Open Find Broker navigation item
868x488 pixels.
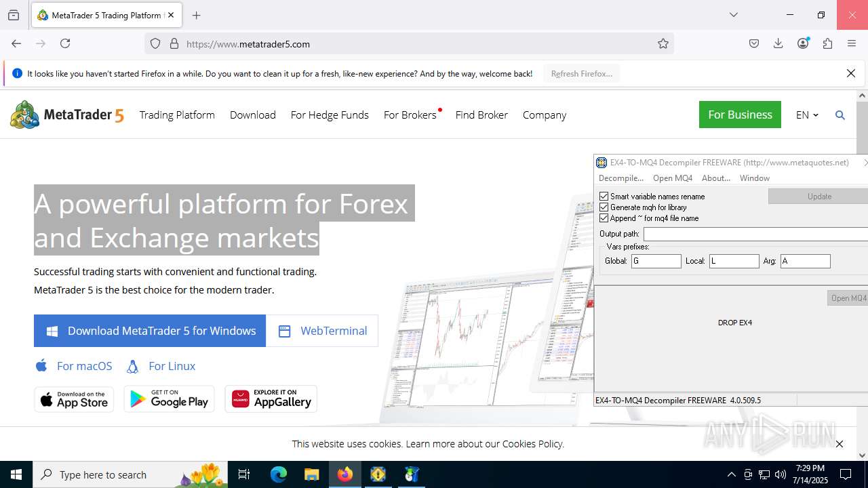pos(481,115)
